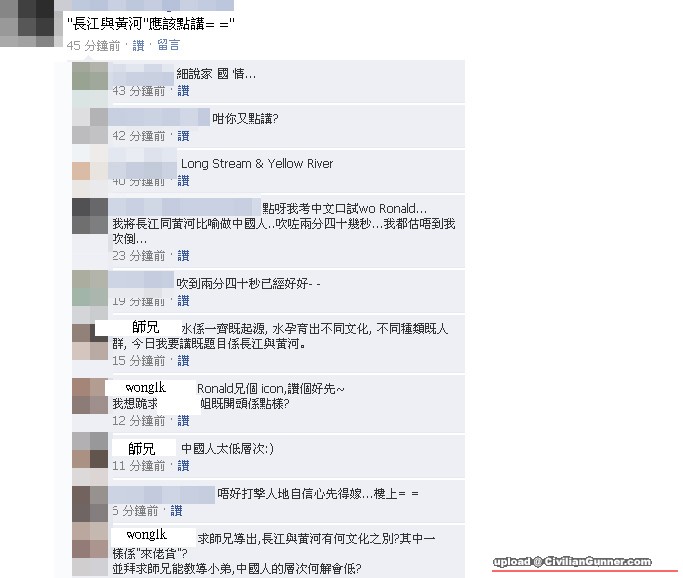Open avatar of 細說家國情 commenter
Viewport: 683px width, 578px height.
click(90, 80)
